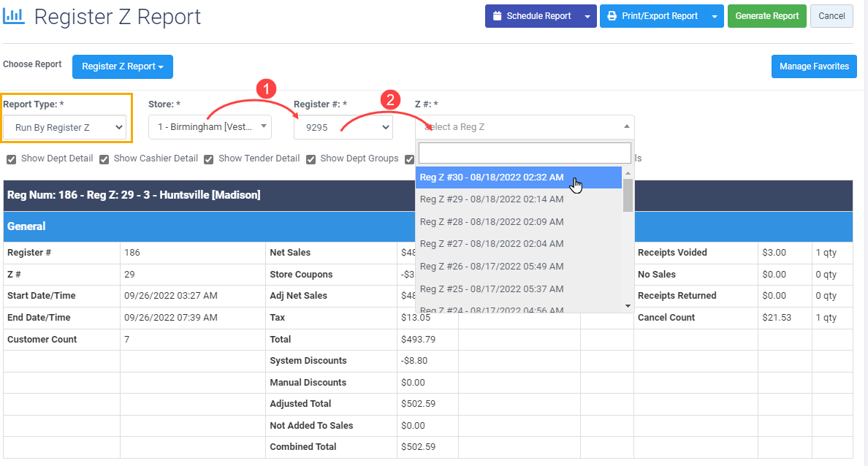Click the Reg Z list scrollbar down arrow

point(628,305)
